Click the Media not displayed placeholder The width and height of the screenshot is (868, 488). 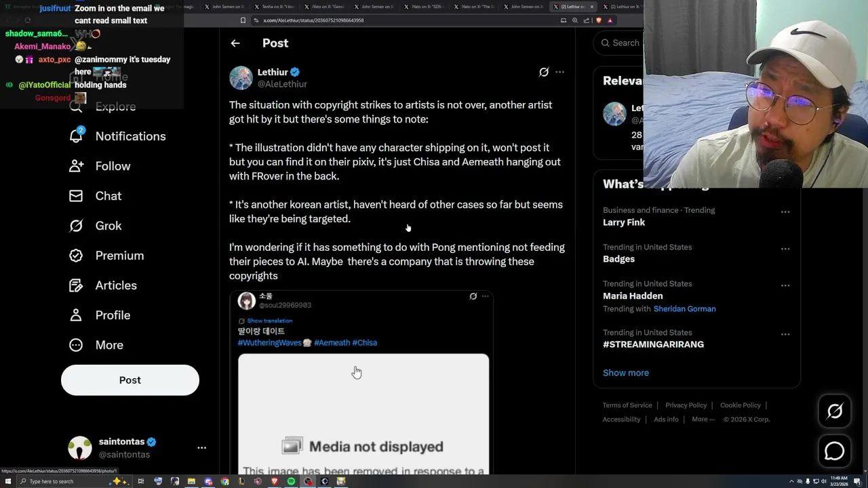pos(363,413)
